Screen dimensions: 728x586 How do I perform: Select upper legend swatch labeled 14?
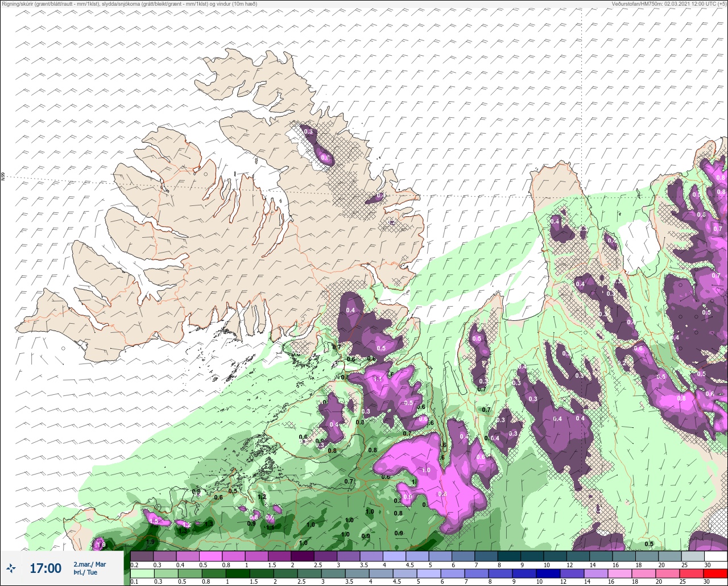(601, 556)
